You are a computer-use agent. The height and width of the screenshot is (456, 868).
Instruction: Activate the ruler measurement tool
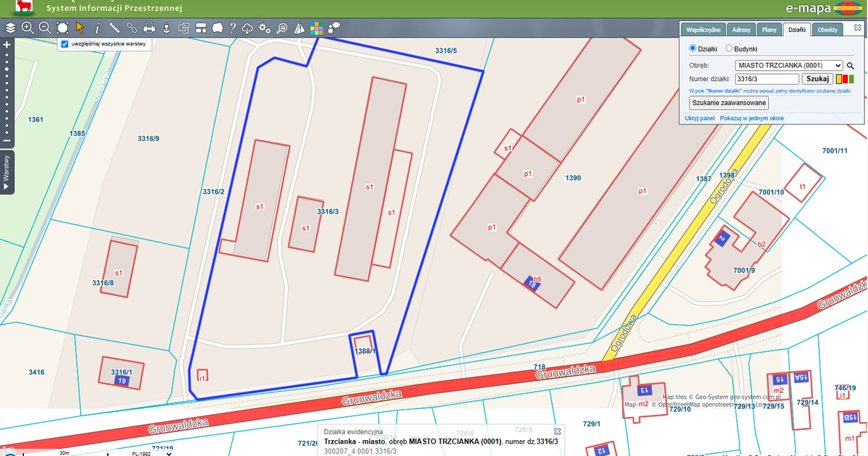(114, 28)
